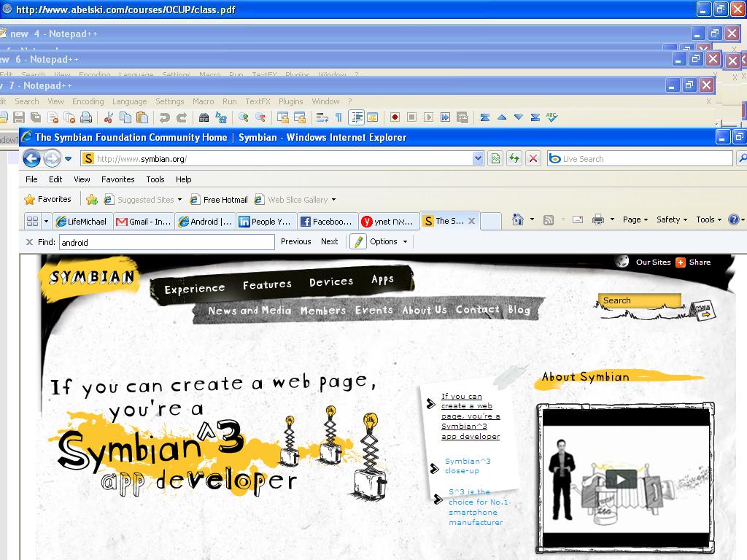Click the ABC spell check icon
The image size is (747, 560).
(x=551, y=117)
